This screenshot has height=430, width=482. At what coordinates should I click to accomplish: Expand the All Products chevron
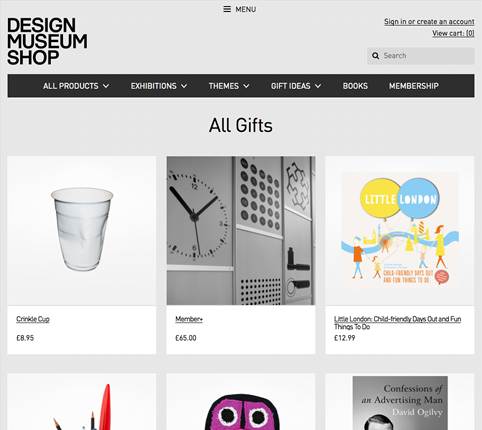[x=106, y=86]
